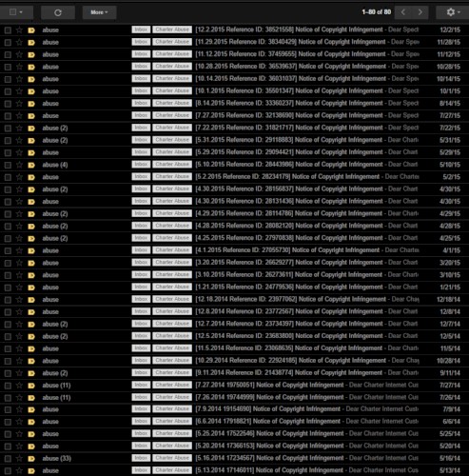This screenshot has width=469, height=476.
Task: Click the master select-all checkbox
Action: pyautogui.click(x=12, y=12)
